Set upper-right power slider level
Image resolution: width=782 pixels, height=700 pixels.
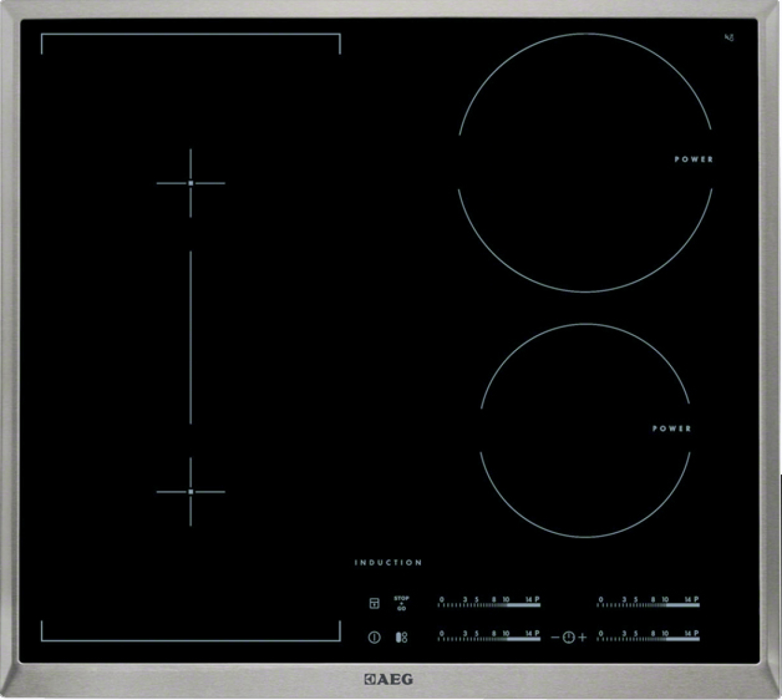coord(648,602)
